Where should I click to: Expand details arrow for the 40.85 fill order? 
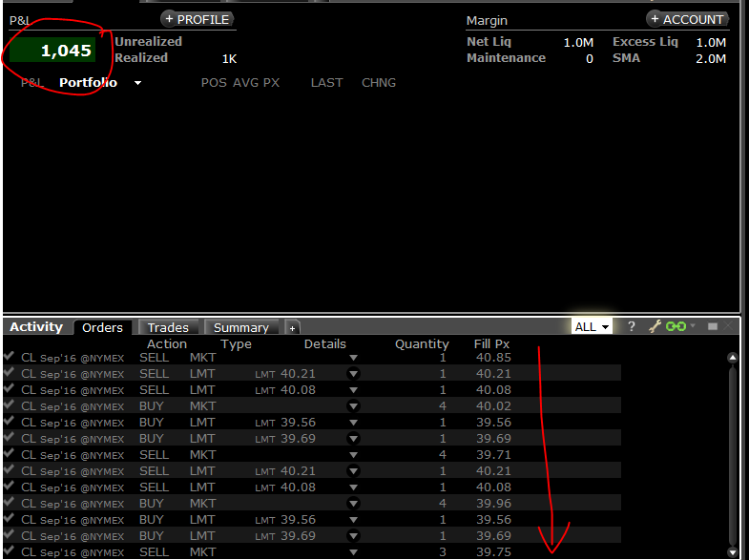[353, 358]
